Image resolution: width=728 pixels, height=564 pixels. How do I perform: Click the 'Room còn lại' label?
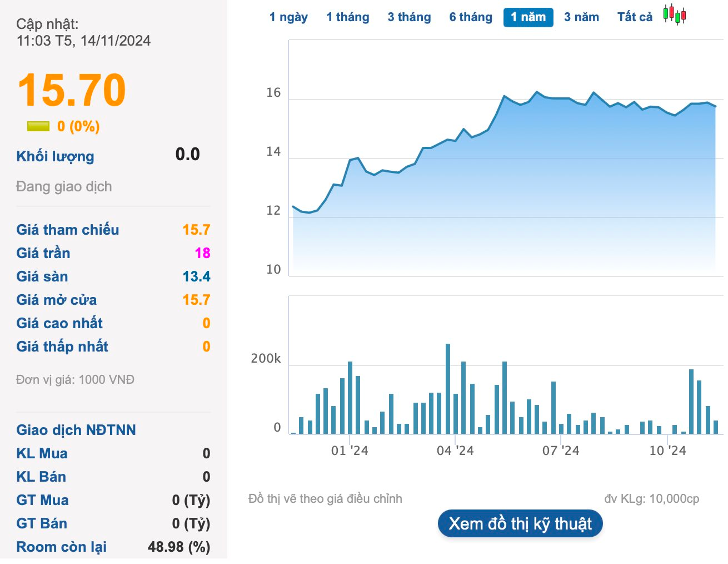62,547
